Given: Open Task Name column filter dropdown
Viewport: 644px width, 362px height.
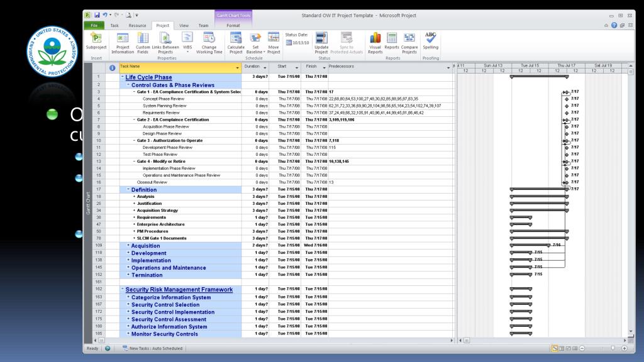Looking at the screenshot, I should [x=237, y=68].
